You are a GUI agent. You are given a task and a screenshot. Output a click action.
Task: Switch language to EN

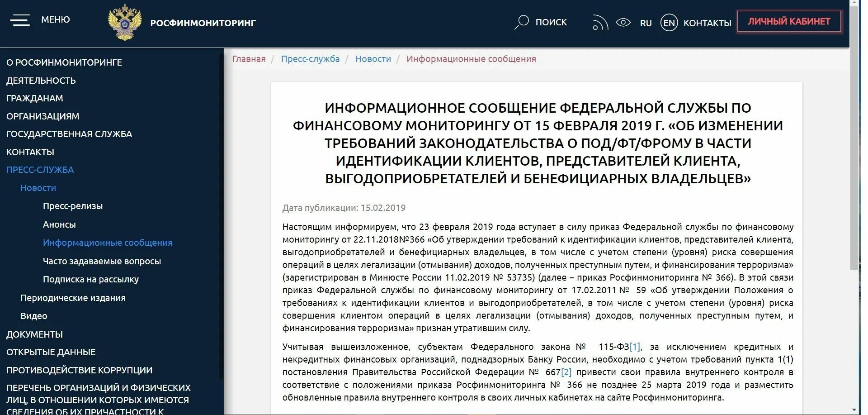(669, 23)
